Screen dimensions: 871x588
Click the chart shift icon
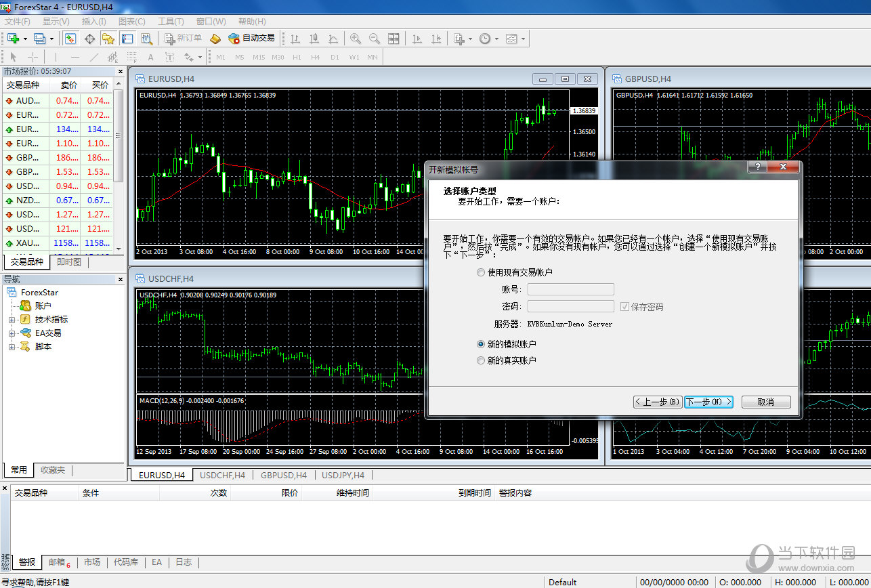(x=436, y=39)
